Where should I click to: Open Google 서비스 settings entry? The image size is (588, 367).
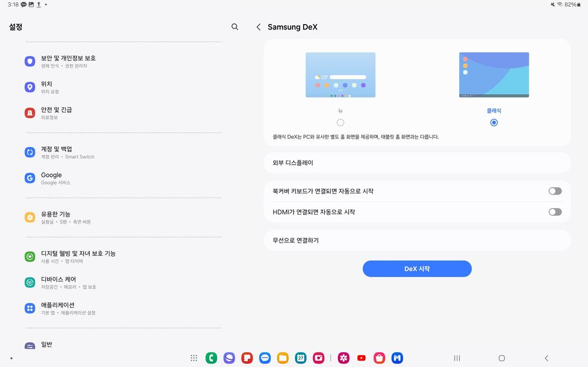[123, 178]
